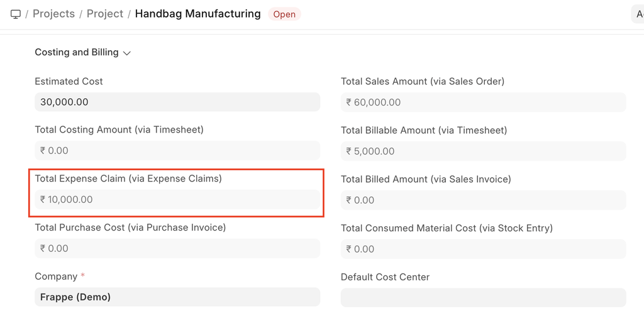
Task: Click the desktop icon in breadcrumb
Action: pos(16,14)
